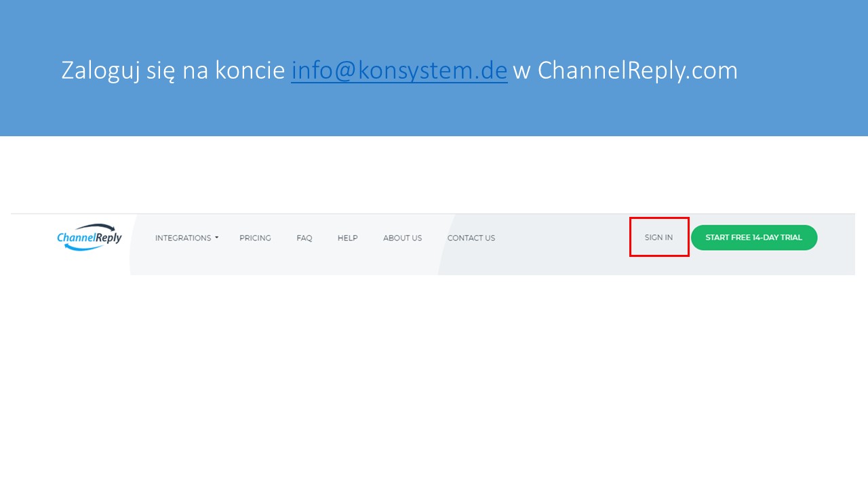Image resolution: width=868 pixels, height=488 pixels.
Task: Start the free 14-day trial
Action: tap(754, 237)
